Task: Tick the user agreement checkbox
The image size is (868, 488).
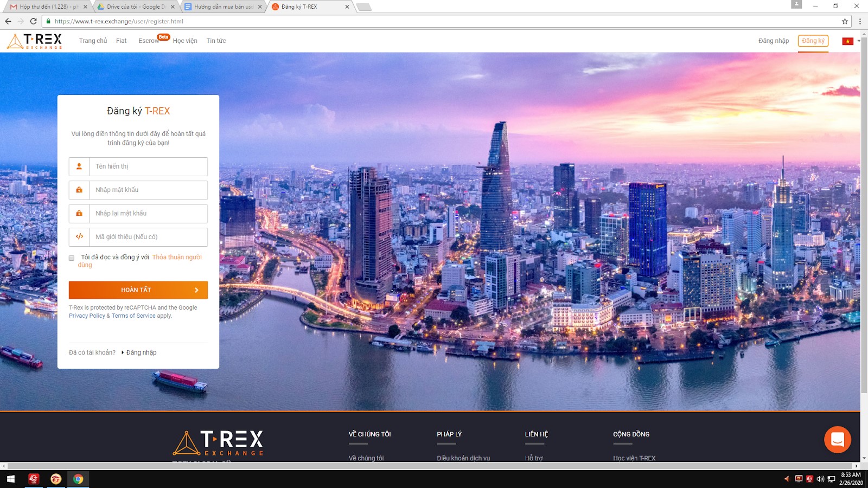Action: coord(72,258)
